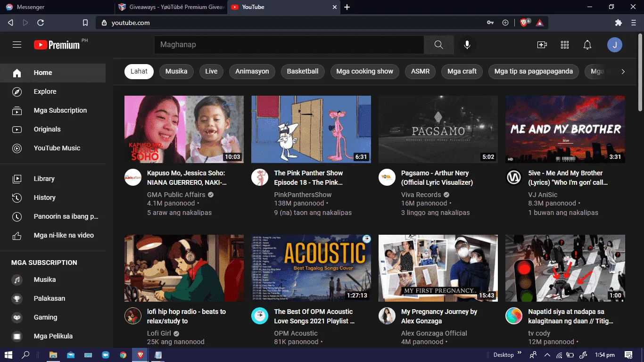Open the notifications bell
644x362 pixels.
click(x=587, y=45)
